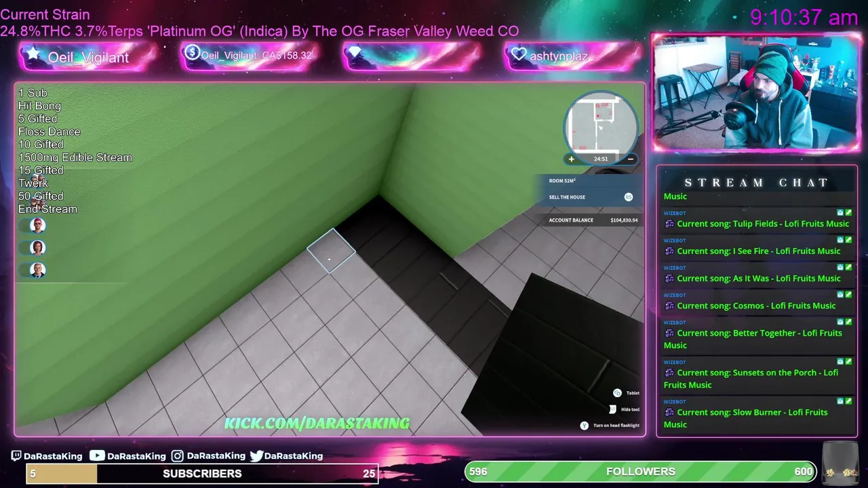Click the STREAM CHAT header

pyautogui.click(x=757, y=182)
